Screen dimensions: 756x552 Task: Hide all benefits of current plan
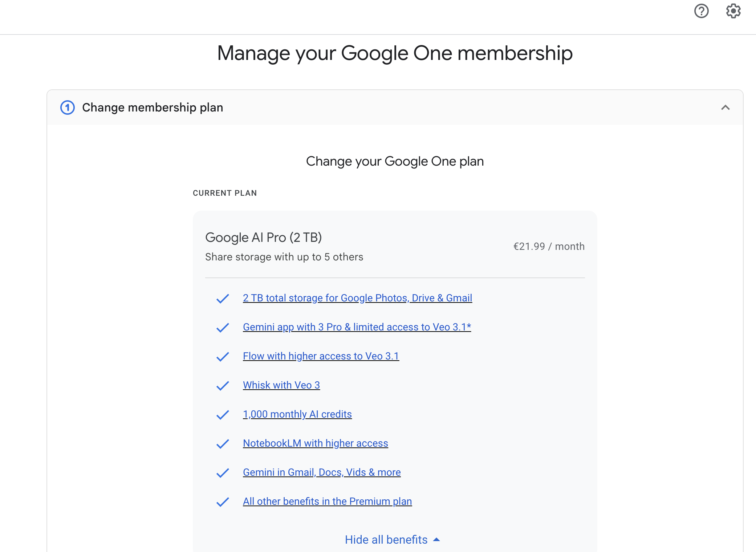click(x=392, y=540)
